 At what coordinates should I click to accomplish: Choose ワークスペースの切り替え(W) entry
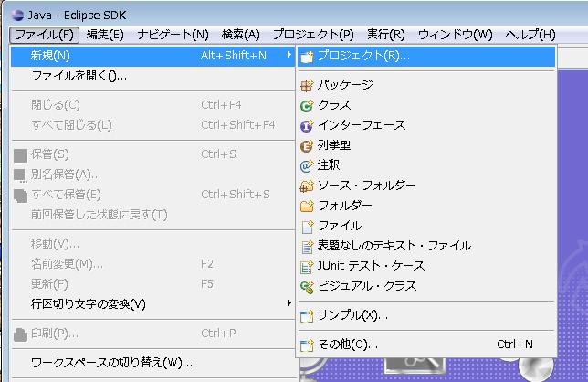click(x=153, y=363)
